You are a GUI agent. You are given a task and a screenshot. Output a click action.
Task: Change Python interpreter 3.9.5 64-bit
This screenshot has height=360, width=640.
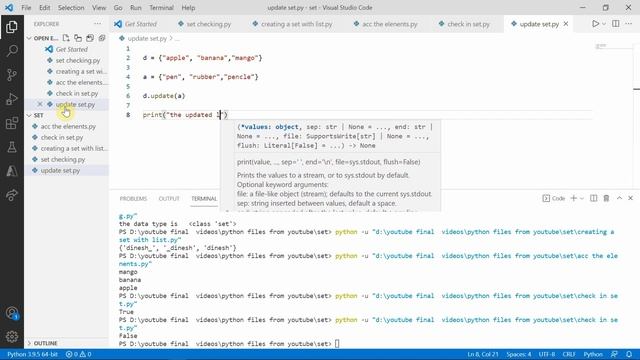pyautogui.click(x=32, y=354)
